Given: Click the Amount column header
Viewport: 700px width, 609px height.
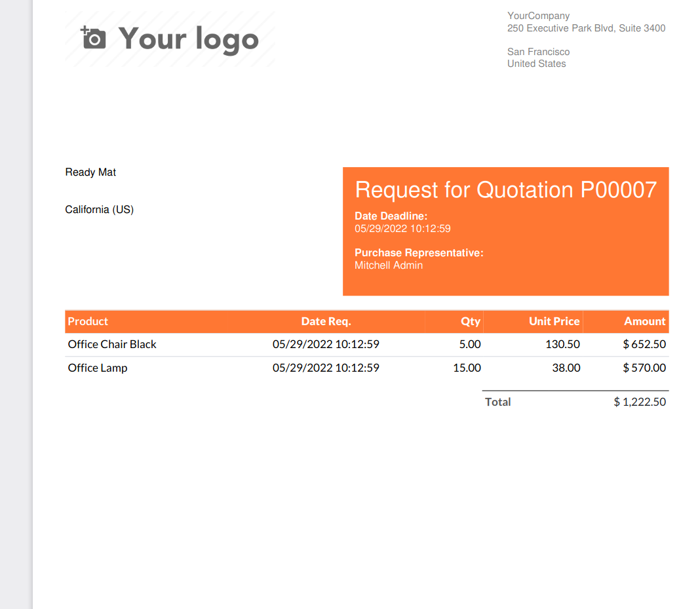Looking at the screenshot, I should tap(644, 321).
